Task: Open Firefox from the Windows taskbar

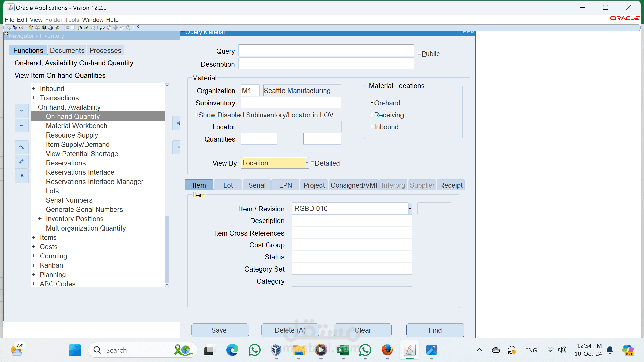Action: point(387,350)
